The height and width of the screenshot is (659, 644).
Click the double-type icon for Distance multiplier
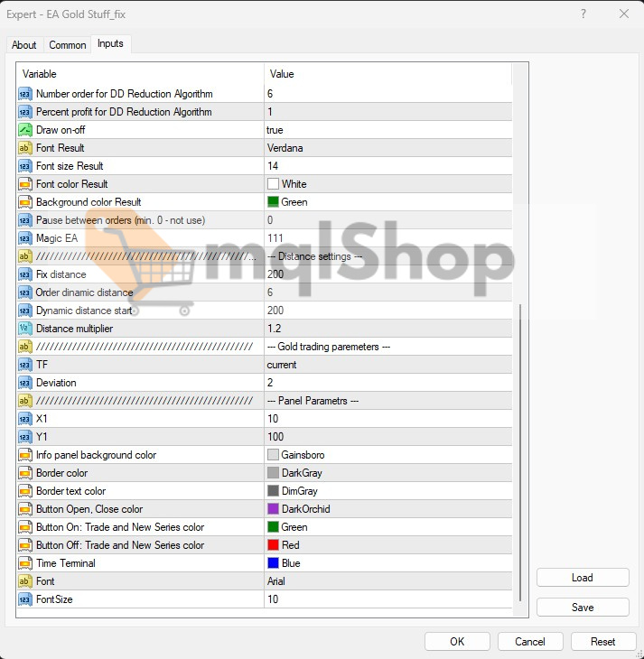point(24,329)
